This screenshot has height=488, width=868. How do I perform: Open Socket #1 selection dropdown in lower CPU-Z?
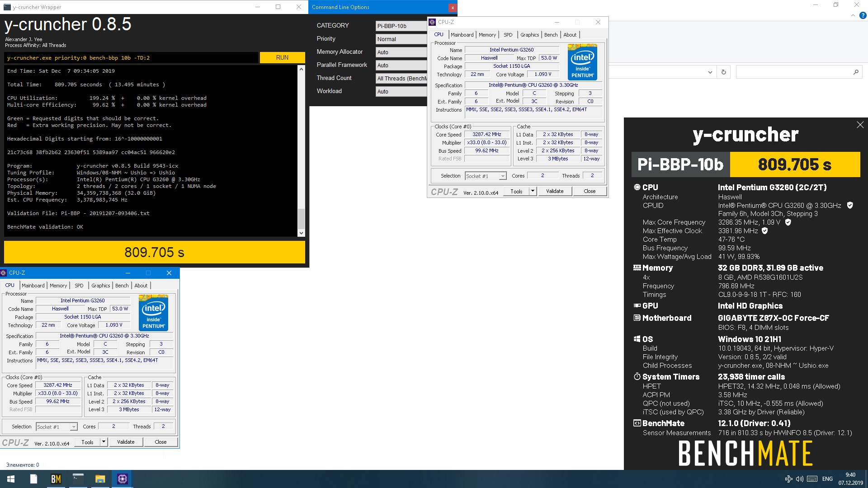click(x=57, y=427)
